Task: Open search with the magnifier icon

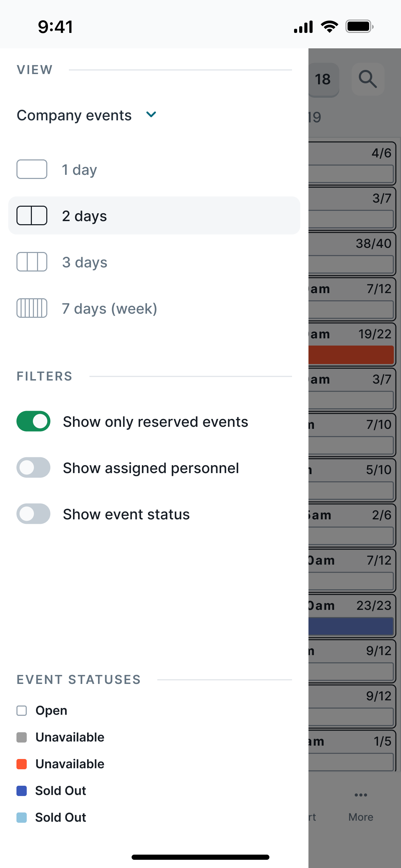Action: point(368,80)
